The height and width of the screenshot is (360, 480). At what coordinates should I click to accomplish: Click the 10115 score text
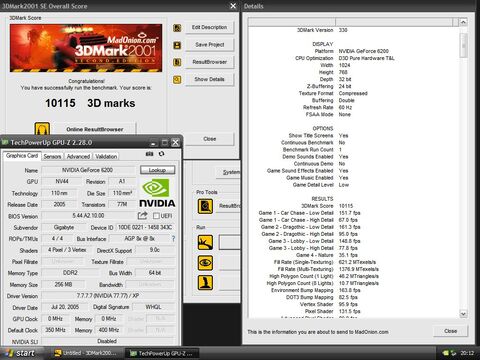60,103
